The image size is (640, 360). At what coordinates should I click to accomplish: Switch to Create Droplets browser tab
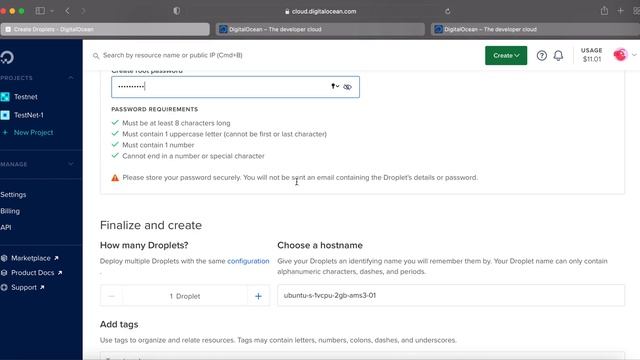[x=105, y=29]
